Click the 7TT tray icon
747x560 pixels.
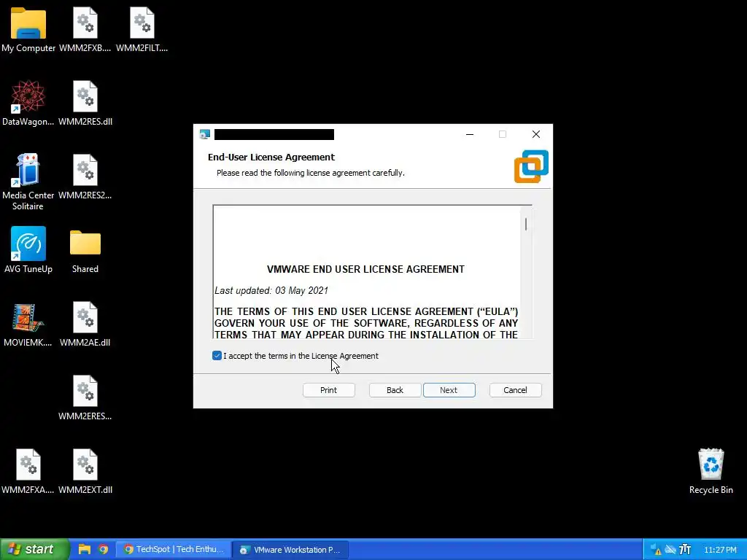pos(685,550)
